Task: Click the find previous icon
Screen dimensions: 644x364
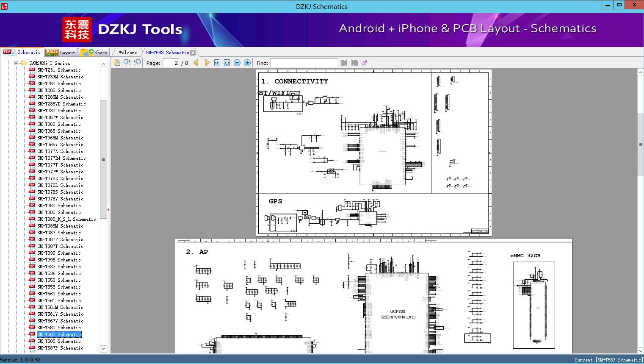Action: pyautogui.click(x=344, y=63)
